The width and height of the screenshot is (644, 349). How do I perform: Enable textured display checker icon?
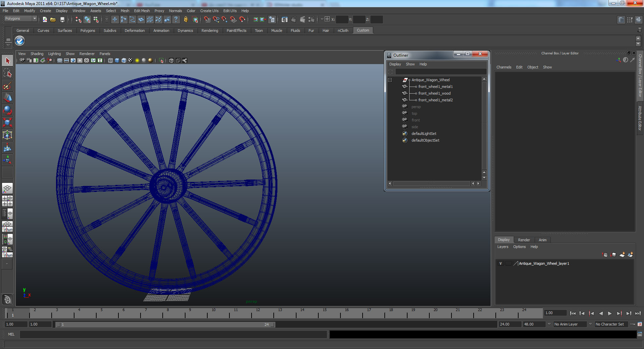(x=130, y=60)
